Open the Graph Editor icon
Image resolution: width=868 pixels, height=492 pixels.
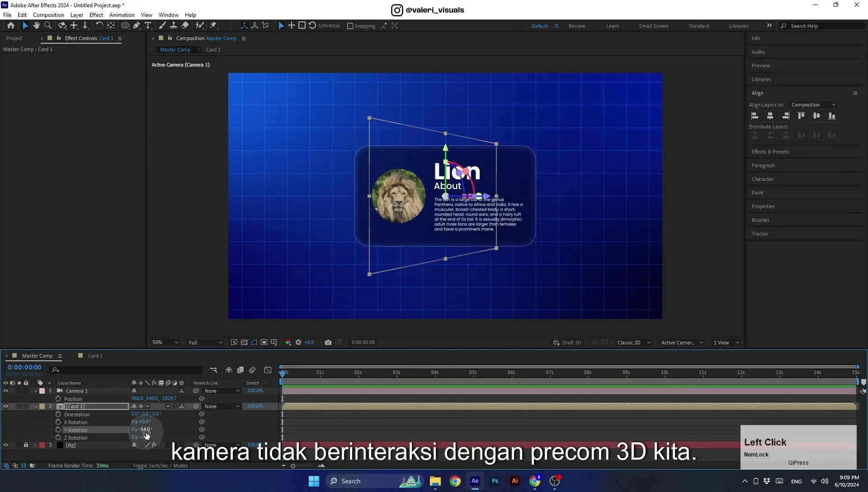click(268, 370)
